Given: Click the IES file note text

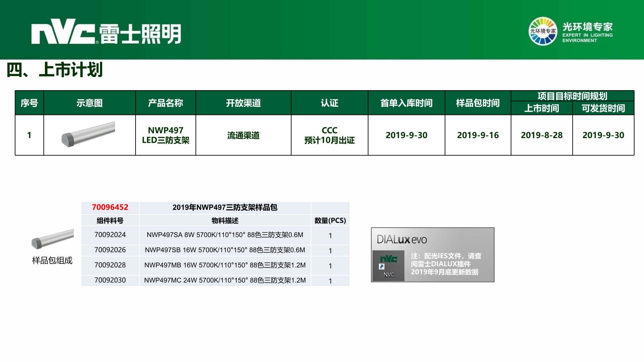Looking at the screenshot, I should [x=446, y=264].
